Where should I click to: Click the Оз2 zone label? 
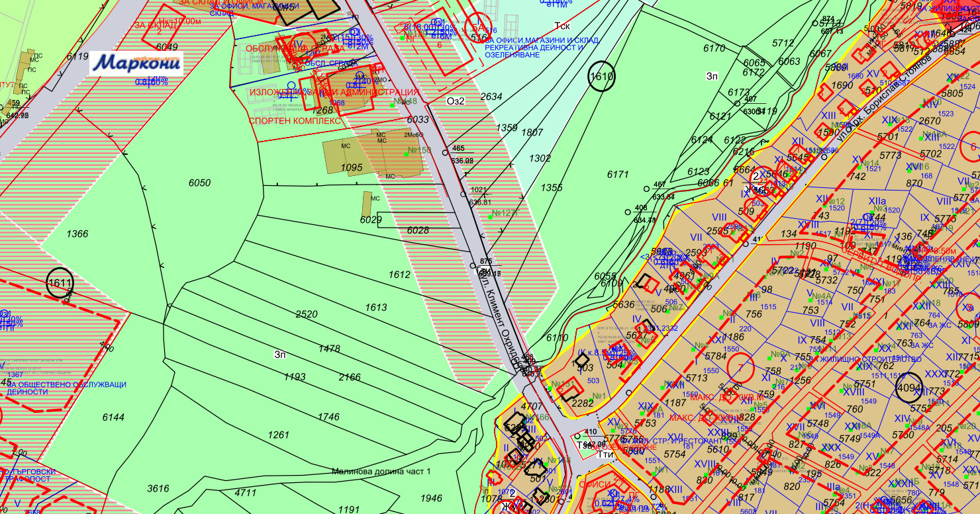pyautogui.click(x=456, y=101)
